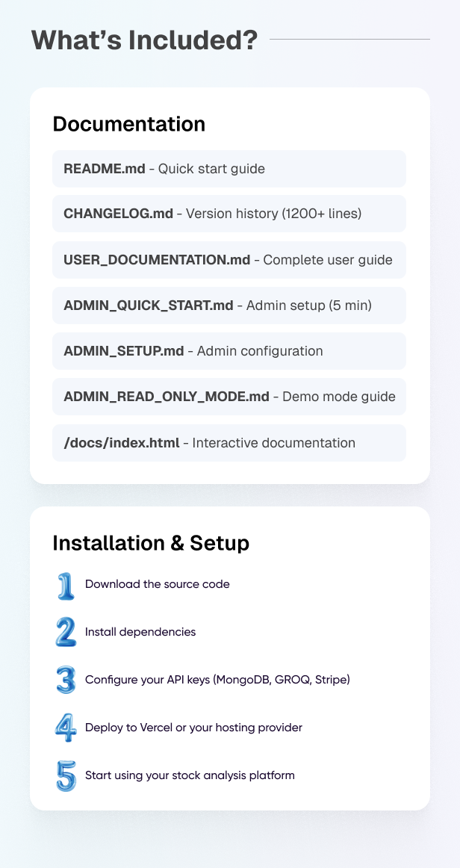The image size is (460, 868).
Task: Click the blue number 1 icon
Action: (66, 585)
